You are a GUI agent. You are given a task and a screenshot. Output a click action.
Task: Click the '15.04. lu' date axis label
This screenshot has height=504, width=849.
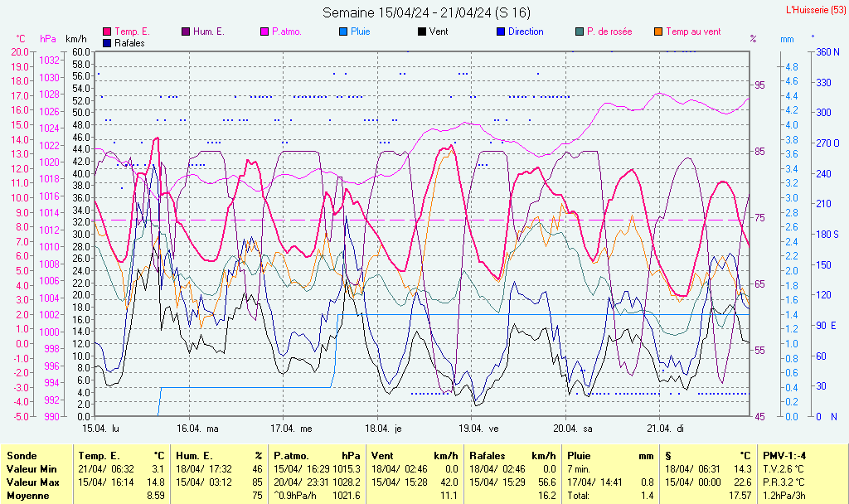[100, 429]
